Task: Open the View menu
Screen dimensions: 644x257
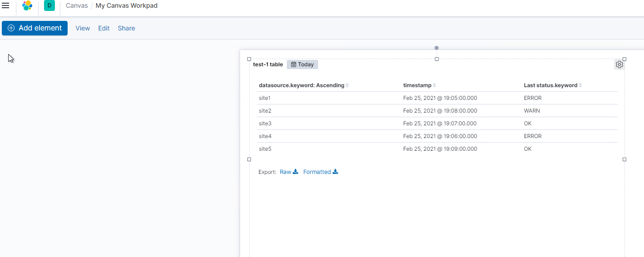Action: [x=83, y=28]
